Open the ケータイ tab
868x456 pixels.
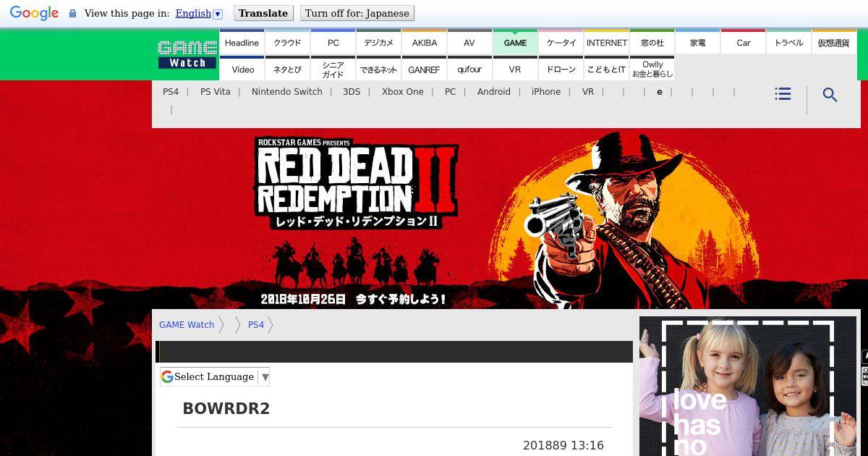tap(561, 42)
